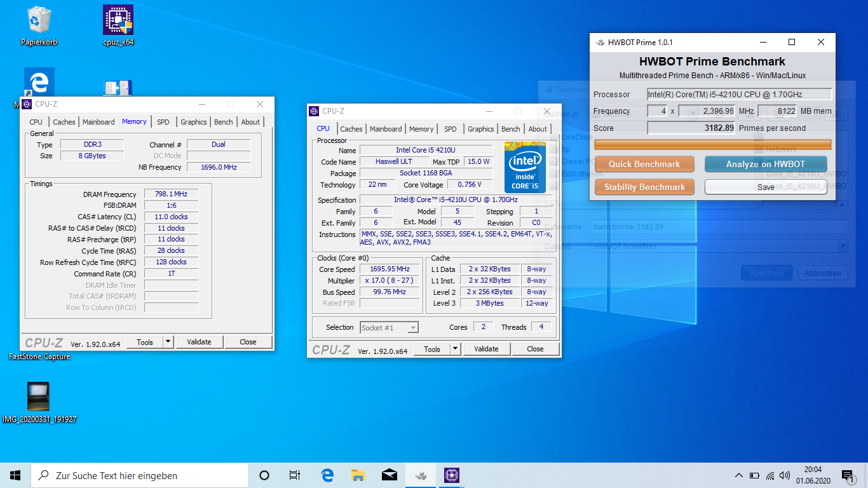Select the CPU-Z taskbar icon
Screen dimensions: 868x488
(x=452, y=475)
